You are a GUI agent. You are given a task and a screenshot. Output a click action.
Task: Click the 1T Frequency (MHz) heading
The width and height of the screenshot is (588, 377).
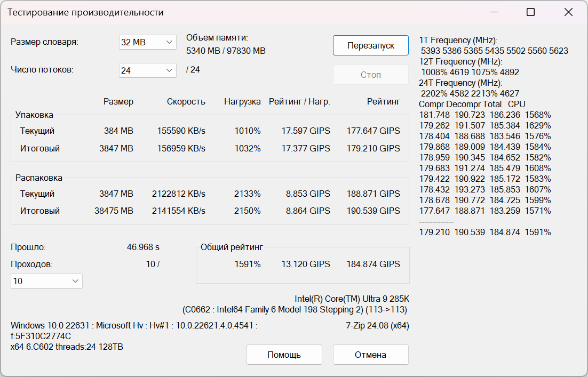pos(458,41)
